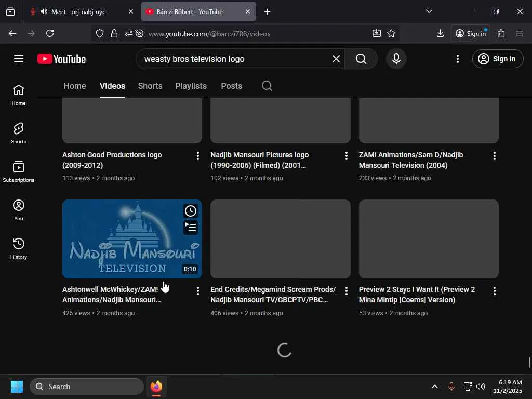Switch to the Playlists tab
This screenshot has width=532, height=399.
(191, 86)
